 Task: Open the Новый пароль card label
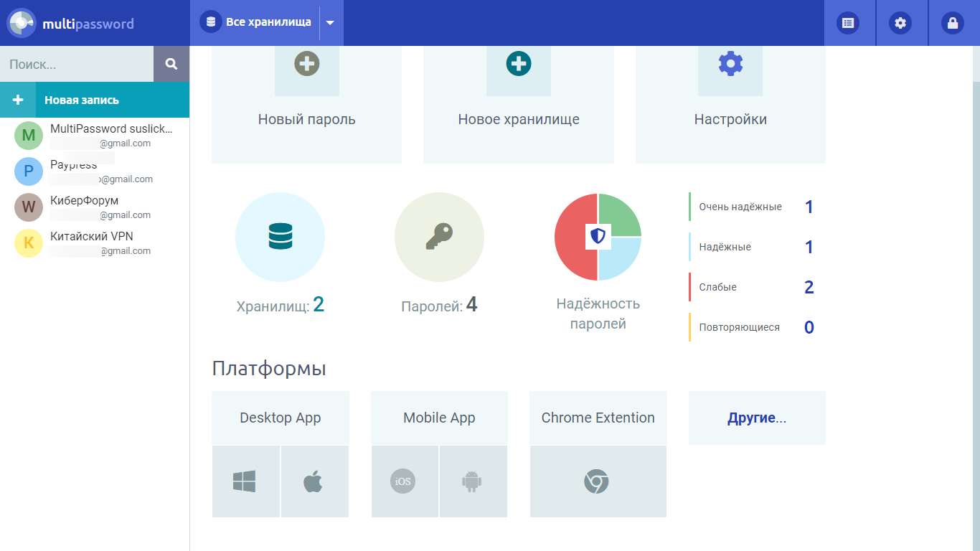click(x=307, y=119)
